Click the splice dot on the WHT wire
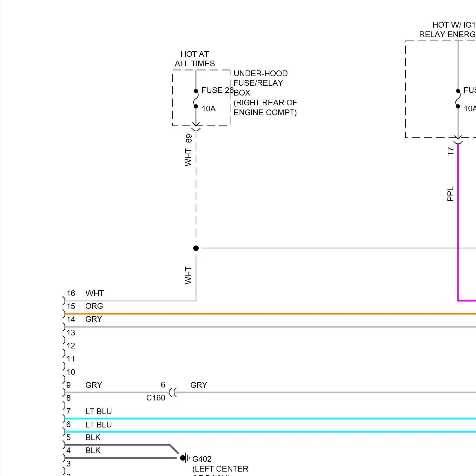This screenshot has width=476, height=476. click(x=196, y=248)
